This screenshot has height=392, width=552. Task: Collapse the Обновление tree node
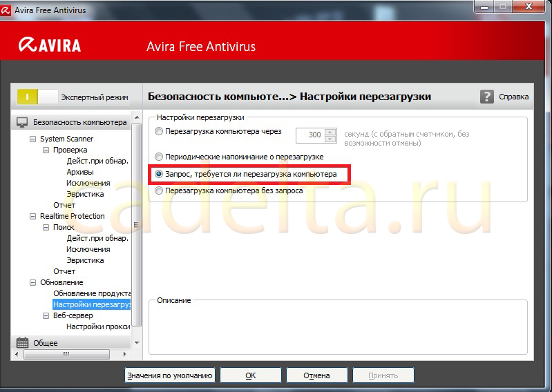pyautogui.click(x=32, y=282)
